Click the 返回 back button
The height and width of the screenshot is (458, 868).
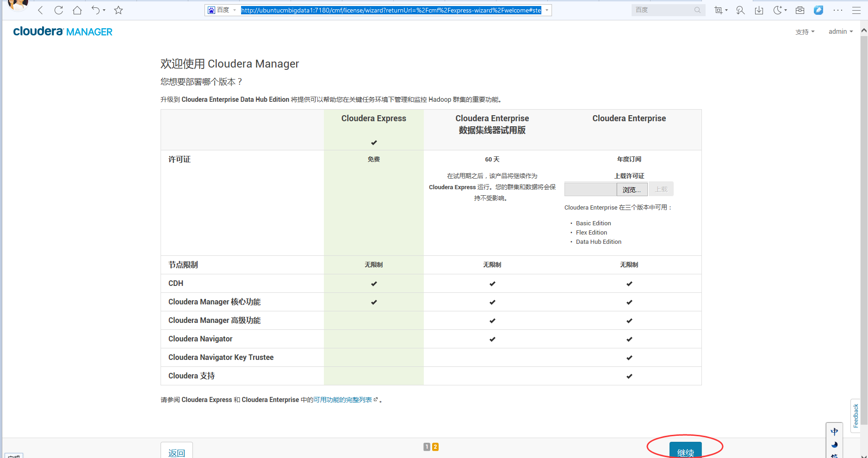177,450
